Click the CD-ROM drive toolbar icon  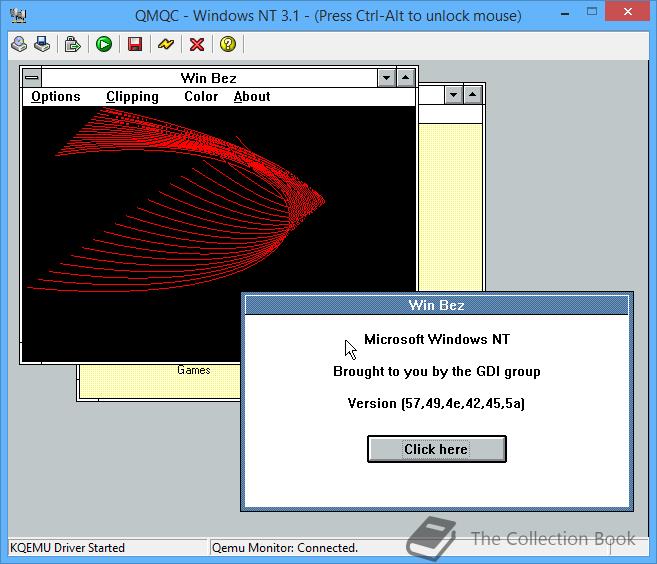19,44
